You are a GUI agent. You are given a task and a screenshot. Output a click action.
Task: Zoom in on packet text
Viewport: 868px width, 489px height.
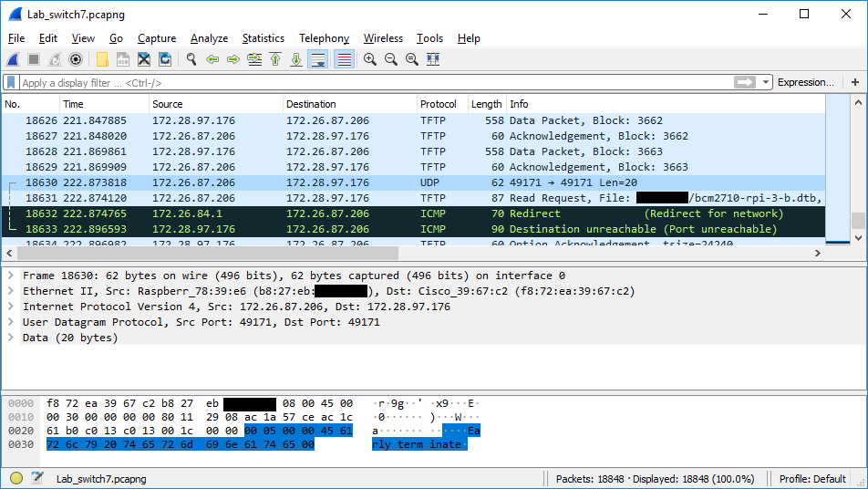click(370, 59)
